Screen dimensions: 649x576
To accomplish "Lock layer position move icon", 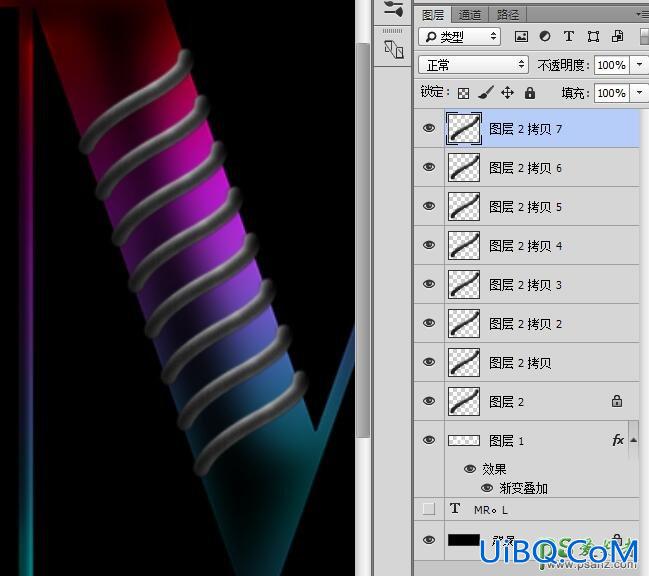I will 507,93.
